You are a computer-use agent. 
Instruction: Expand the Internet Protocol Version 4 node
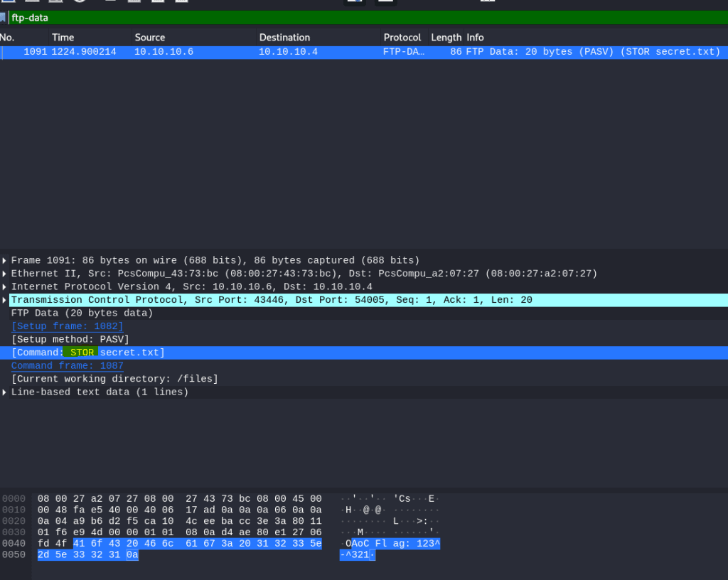coord(4,286)
